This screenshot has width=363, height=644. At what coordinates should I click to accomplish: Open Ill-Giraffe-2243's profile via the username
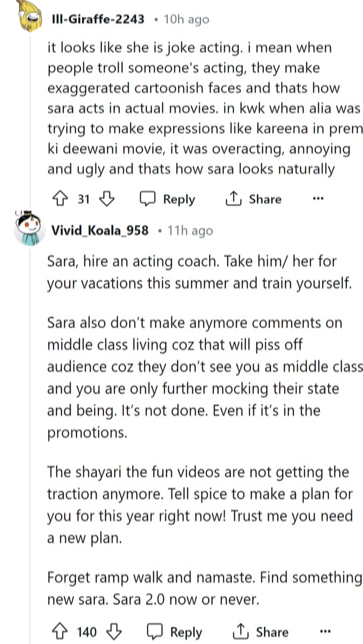[98, 19]
